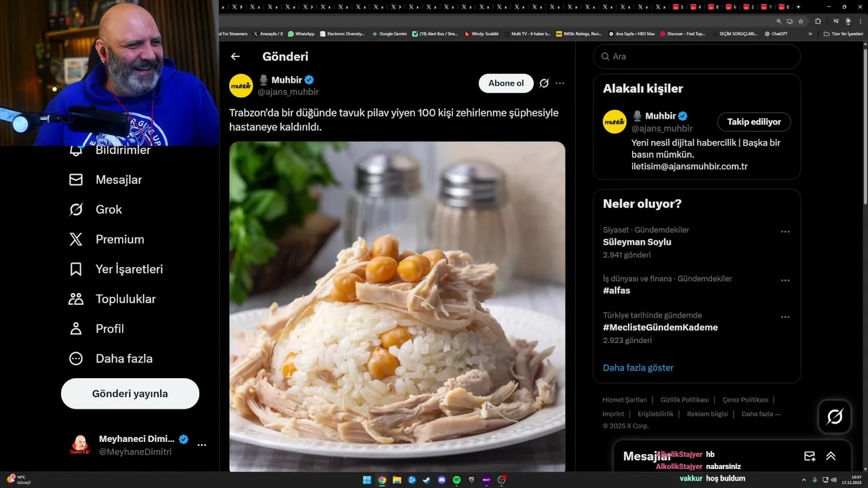This screenshot has height=488, width=868.
Task: Open the tavuk pilav post image
Action: pos(397,306)
